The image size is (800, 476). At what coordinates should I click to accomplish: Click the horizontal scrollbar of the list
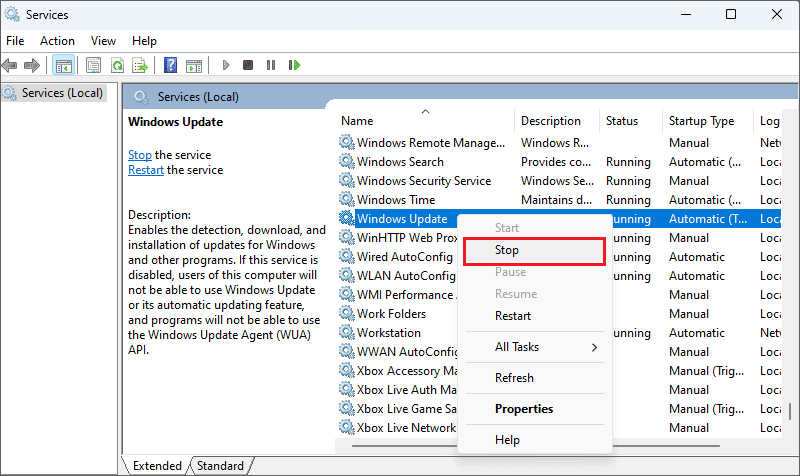pyautogui.click(x=536, y=446)
